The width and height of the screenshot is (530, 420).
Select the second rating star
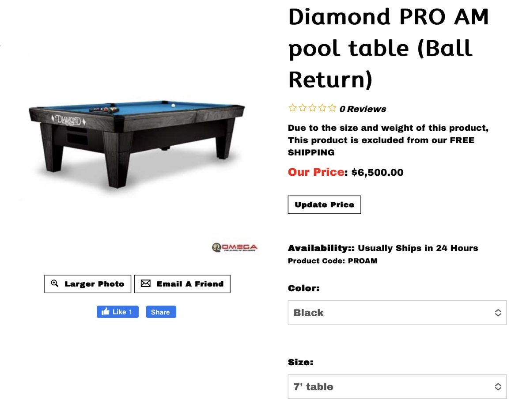pos(302,108)
